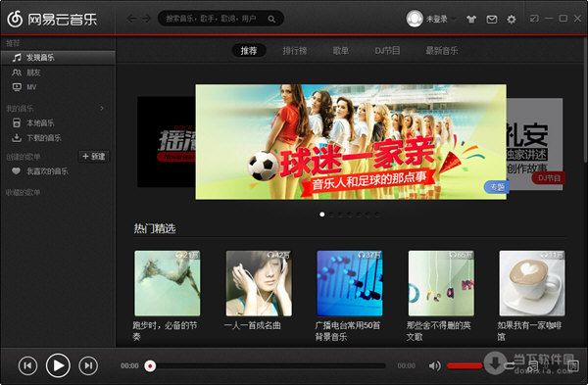Click the music note icon beside 发现音乐
The width and height of the screenshot is (588, 385).
pos(17,58)
